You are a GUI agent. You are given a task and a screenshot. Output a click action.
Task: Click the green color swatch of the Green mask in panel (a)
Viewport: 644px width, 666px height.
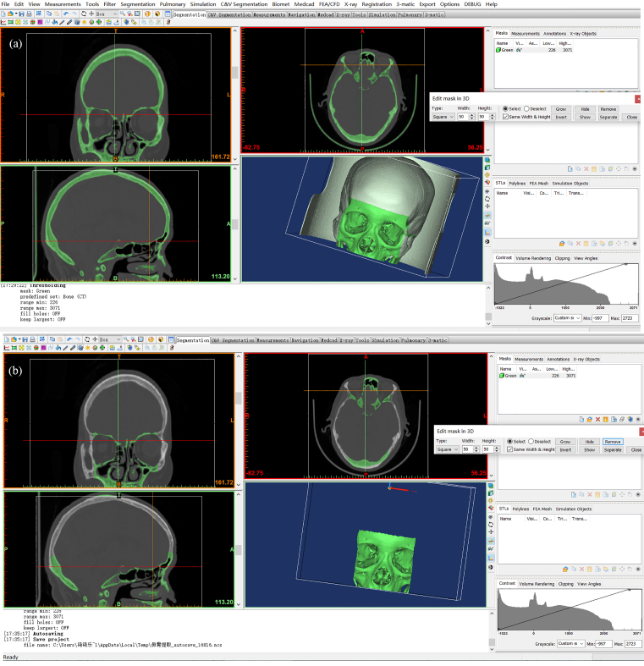(498, 50)
